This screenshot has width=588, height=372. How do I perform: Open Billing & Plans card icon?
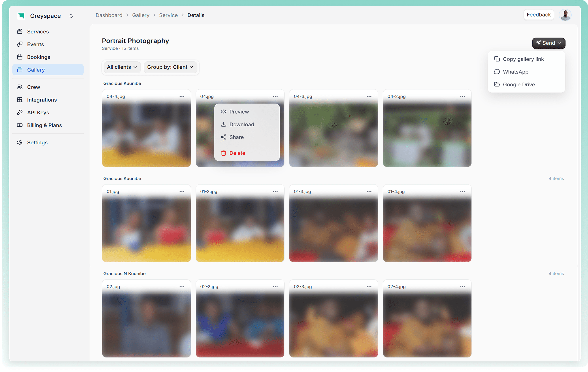20,125
